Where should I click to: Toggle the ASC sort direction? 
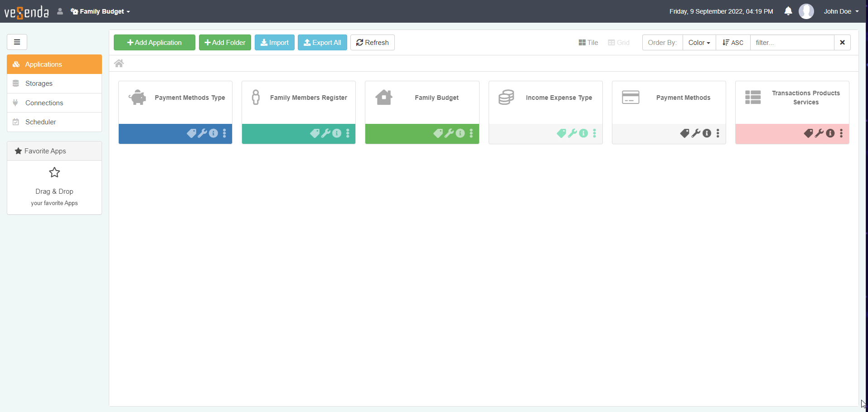coord(733,43)
